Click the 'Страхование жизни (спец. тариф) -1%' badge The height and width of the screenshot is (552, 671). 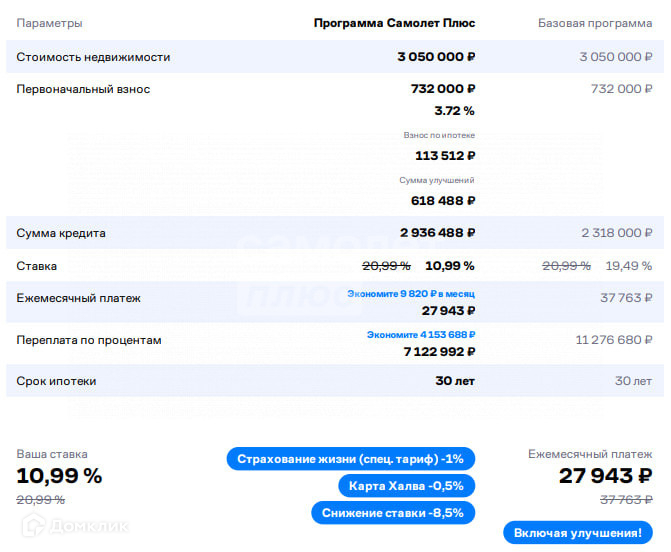coord(350,459)
